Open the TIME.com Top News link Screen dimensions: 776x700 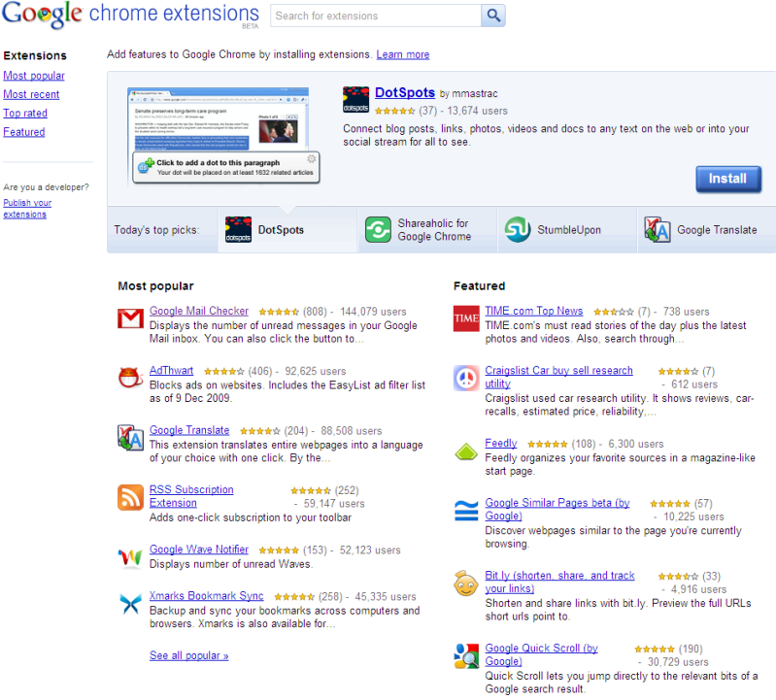[534, 311]
